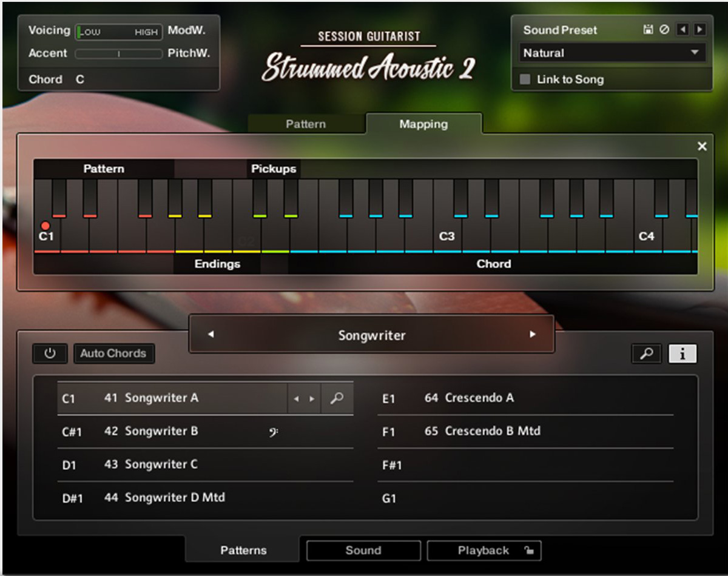The height and width of the screenshot is (576, 728).
Task: Go to next sound preset
Action: pos(699,30)
